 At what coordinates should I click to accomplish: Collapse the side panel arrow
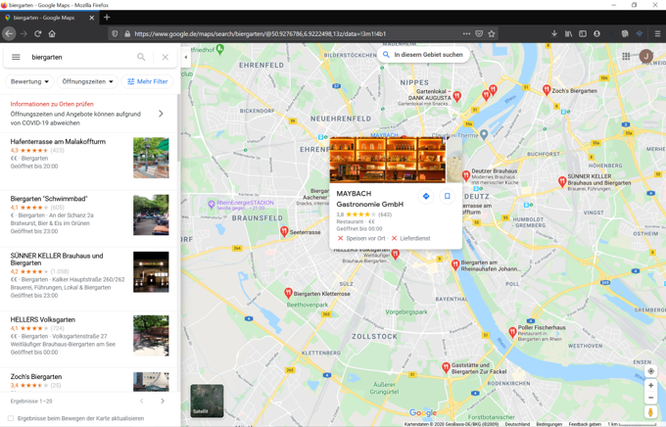(x=186, y=57)
